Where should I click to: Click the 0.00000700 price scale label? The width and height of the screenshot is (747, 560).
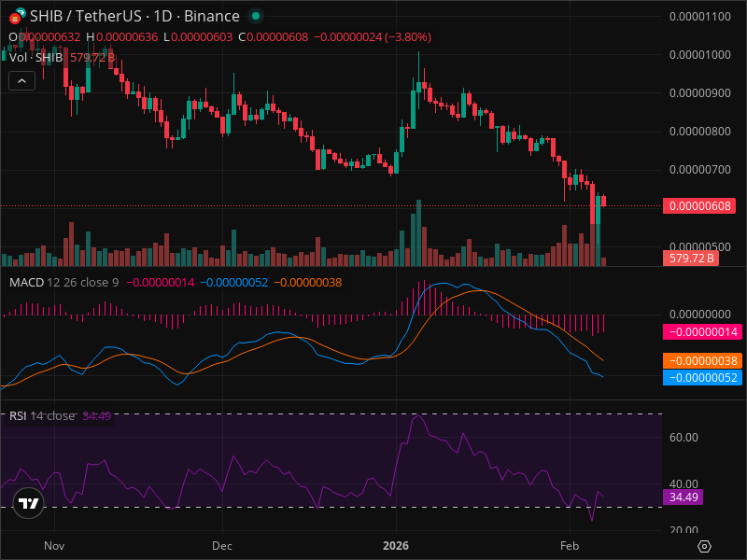[699, 170]
